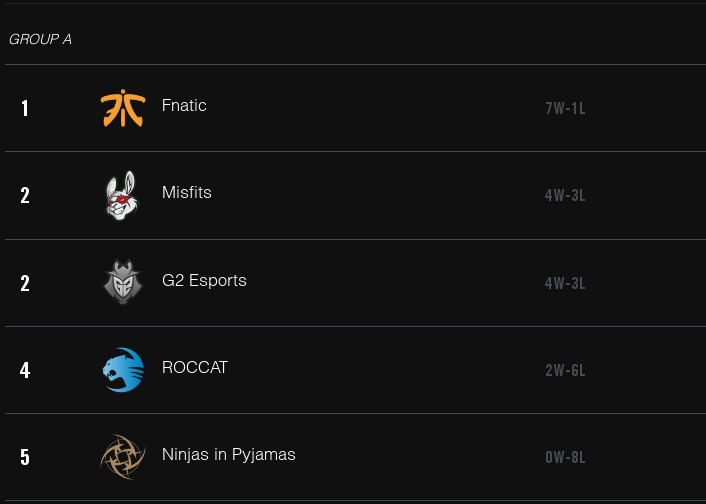
Task: Click rank number 5 beside Ninjas in Pyjamas
Action: pyautogui.click(x=25, y=457)
